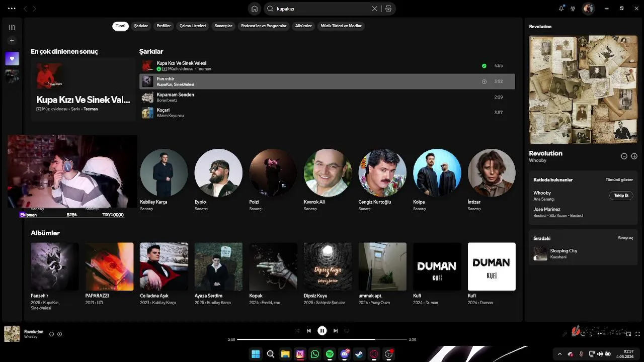Screen dimensions: 644x362
Task: Open the Windows Start button
Action: [x=256, y=354]
